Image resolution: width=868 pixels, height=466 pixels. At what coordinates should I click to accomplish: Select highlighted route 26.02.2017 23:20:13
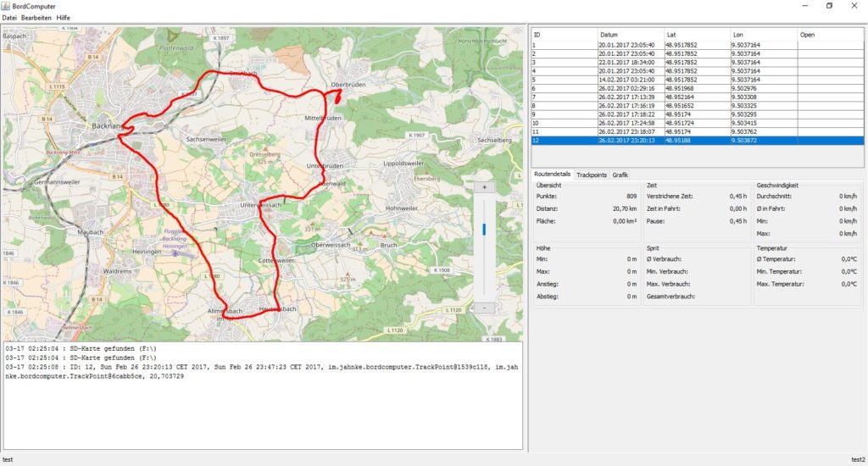[x=697, y=141]
